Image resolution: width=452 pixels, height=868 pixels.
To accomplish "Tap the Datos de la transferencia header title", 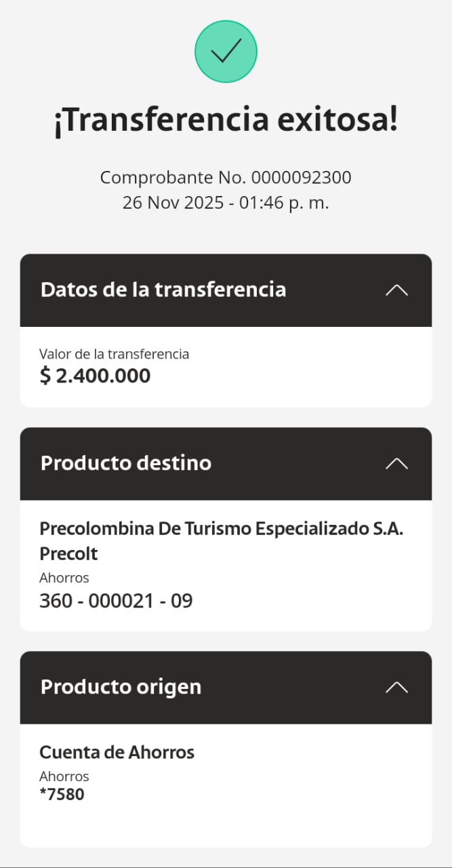I will pos(163,290).
